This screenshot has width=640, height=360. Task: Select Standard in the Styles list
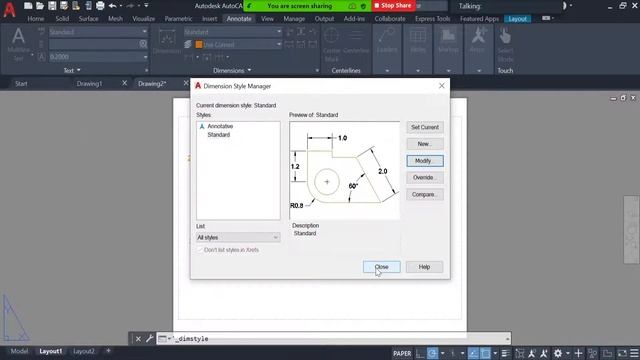(x=219, y=135)
